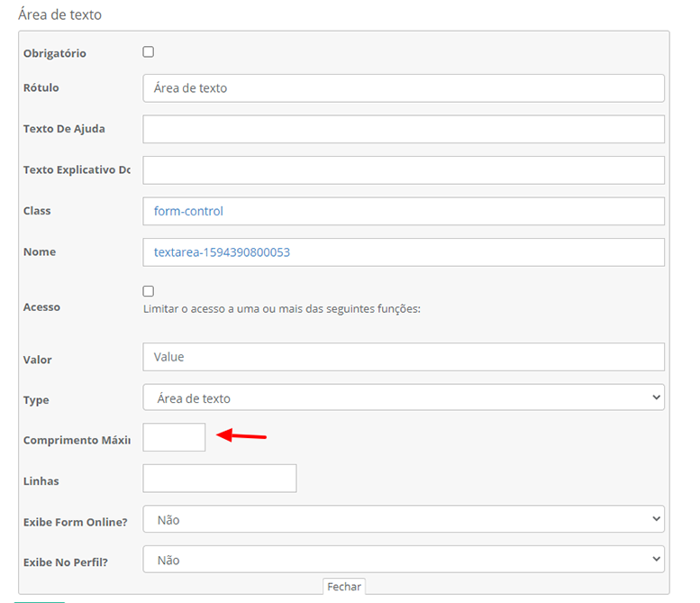
Task: Click the Rótulo text field
Action: (x=403, y=88)
